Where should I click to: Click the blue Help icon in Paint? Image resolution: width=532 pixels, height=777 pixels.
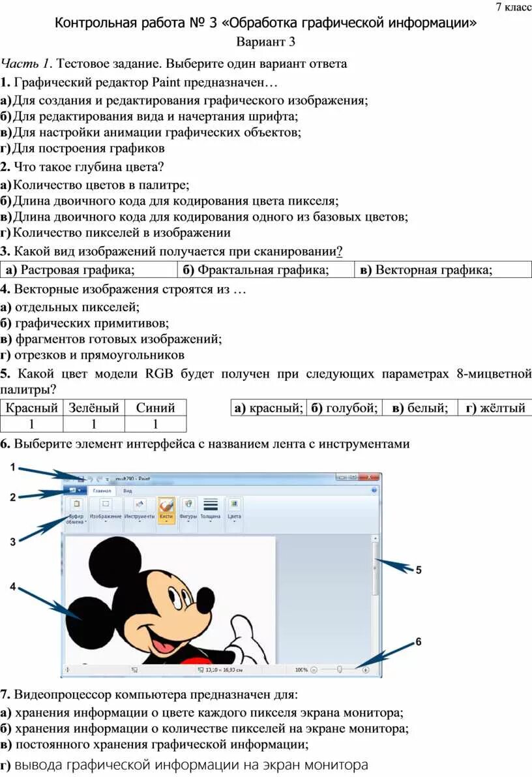(374, 490)
